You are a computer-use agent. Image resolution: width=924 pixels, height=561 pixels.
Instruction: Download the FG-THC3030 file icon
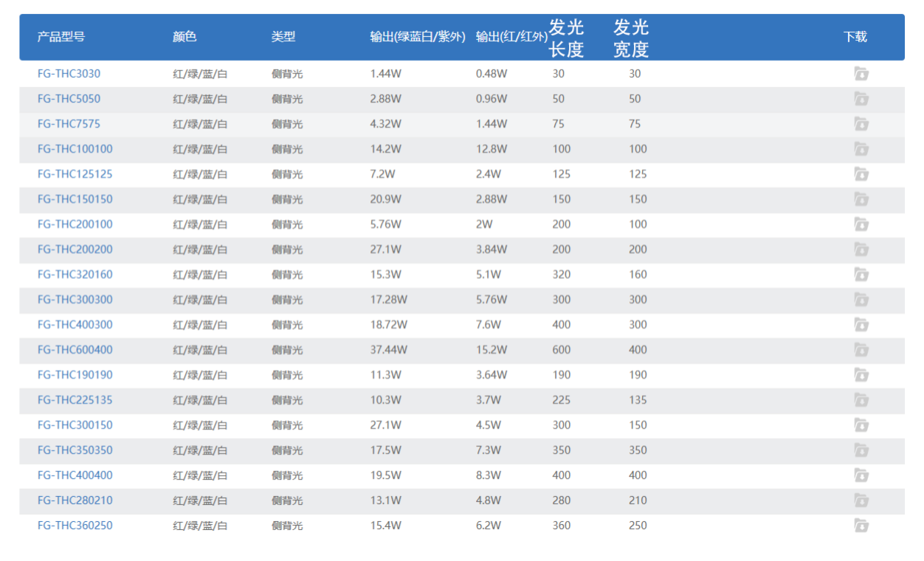[x=861, y=74]
